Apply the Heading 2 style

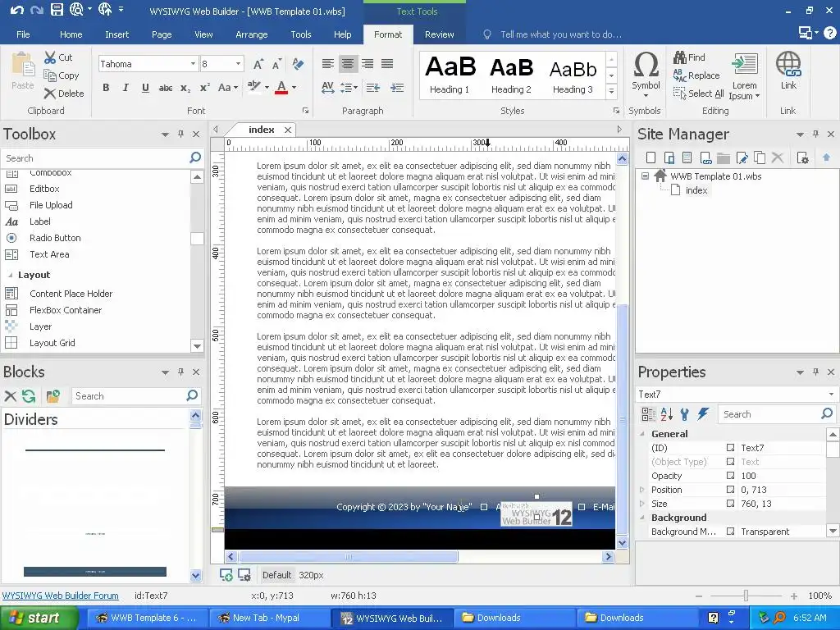[x=511, y=75]
